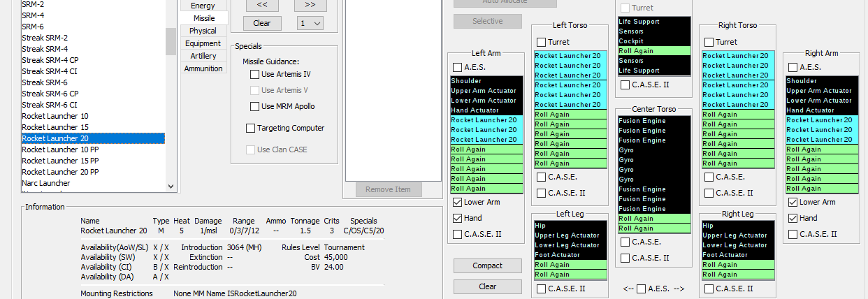868x299 pixels.
Task: Enable Left Torso Turret checkbox
Action: coord(542,42)
